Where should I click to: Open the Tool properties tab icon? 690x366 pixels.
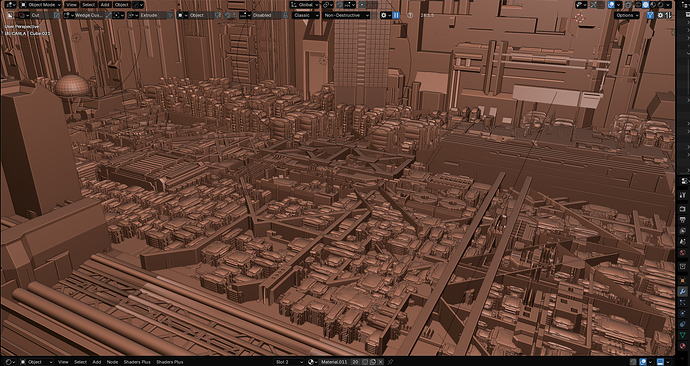coord(683,195)
